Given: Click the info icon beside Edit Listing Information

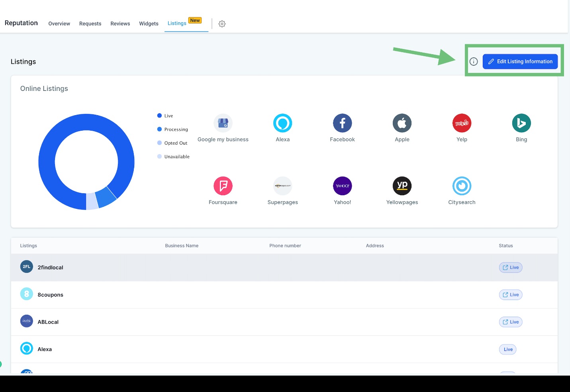Looking at the screenshot, I should [474, 61].
